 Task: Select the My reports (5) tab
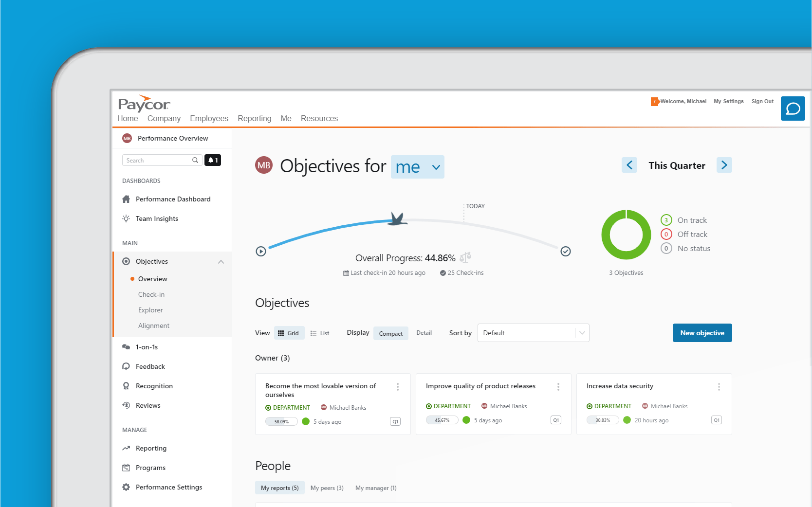pyautogui.click(x=280, y=488)
